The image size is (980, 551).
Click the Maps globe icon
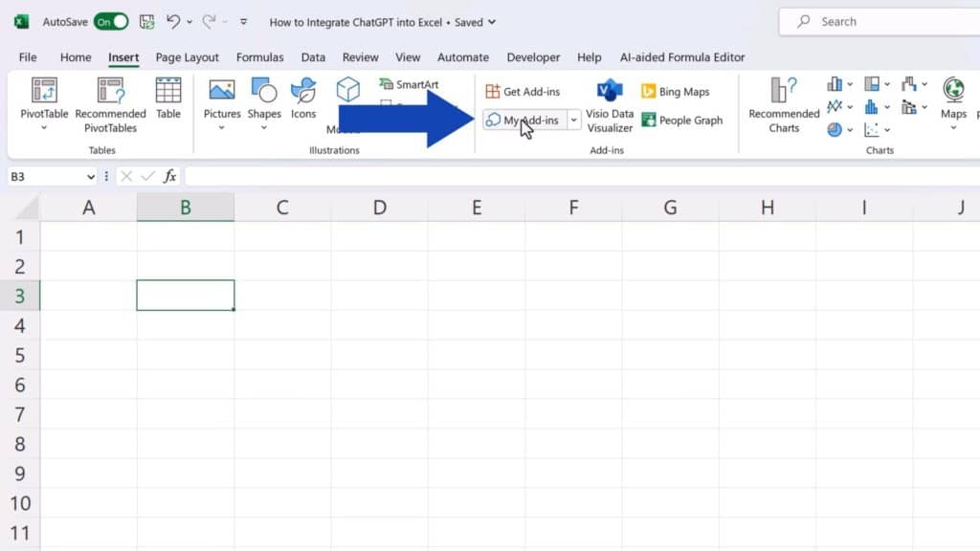coord(954,90)
